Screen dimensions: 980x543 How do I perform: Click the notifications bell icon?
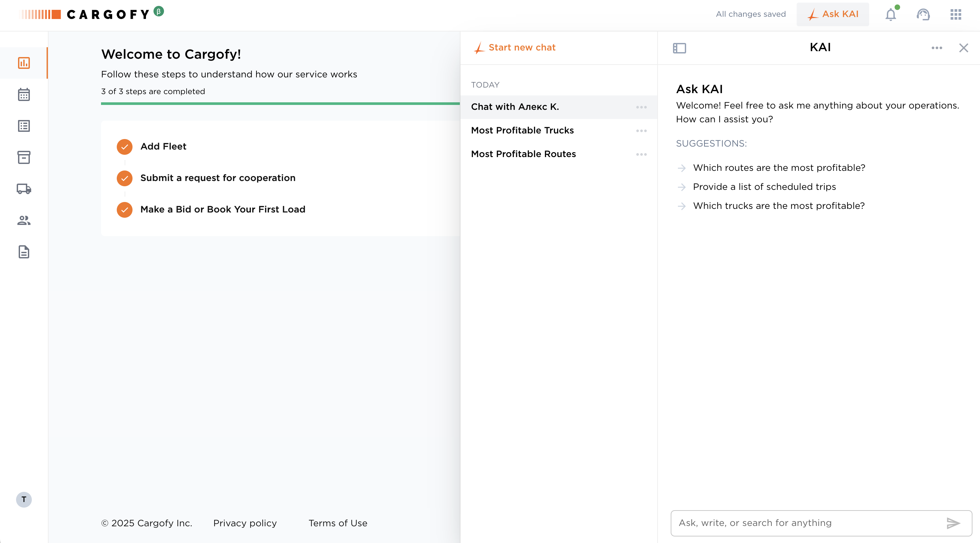(890, 14)
